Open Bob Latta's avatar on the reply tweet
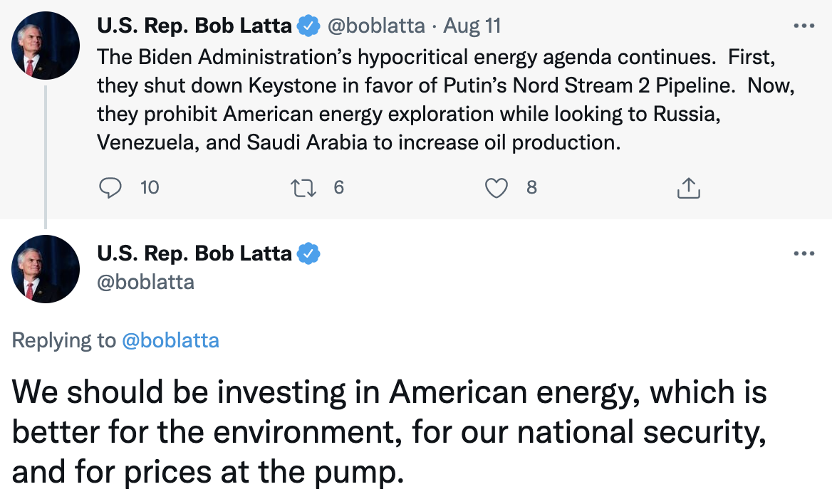This screenshot has height=504, width=832. [x=46, y=269]
